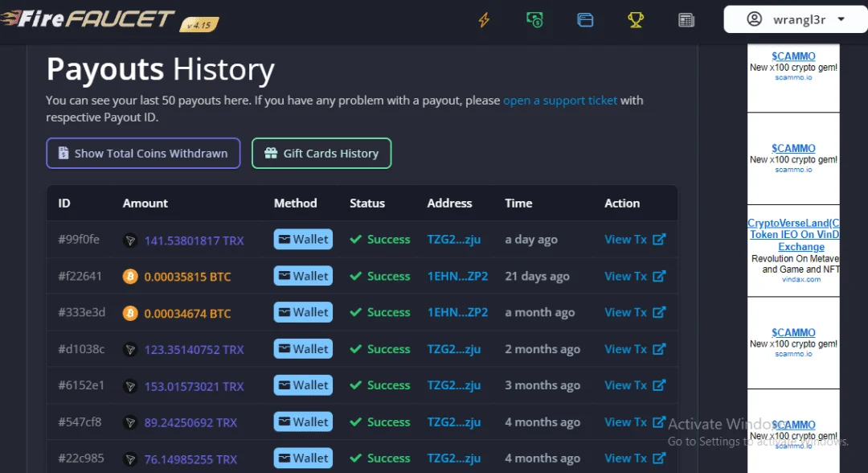This screenshot has width=868, height=473.
Task: Open CryptoVerseLand Token IEO ad link
Action: 793,235
